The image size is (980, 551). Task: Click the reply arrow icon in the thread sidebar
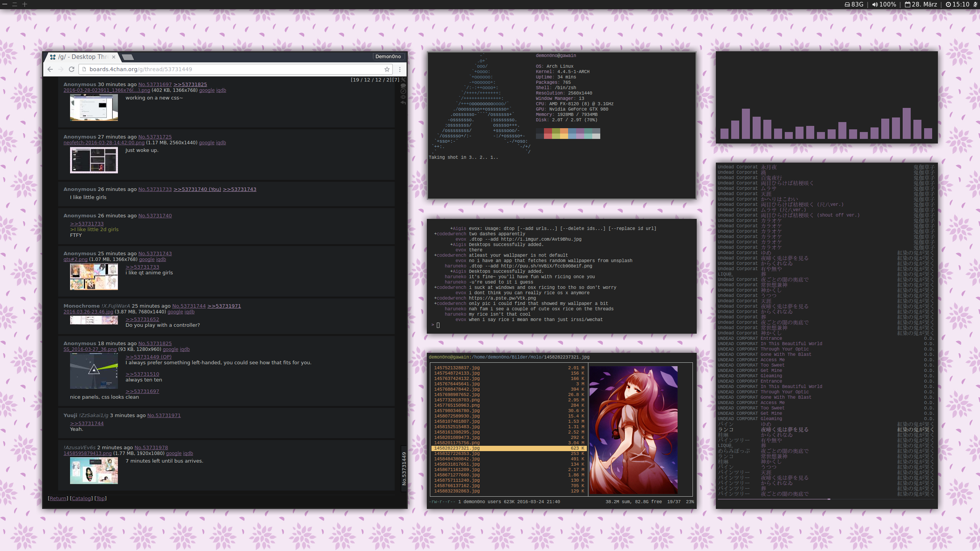403,103
